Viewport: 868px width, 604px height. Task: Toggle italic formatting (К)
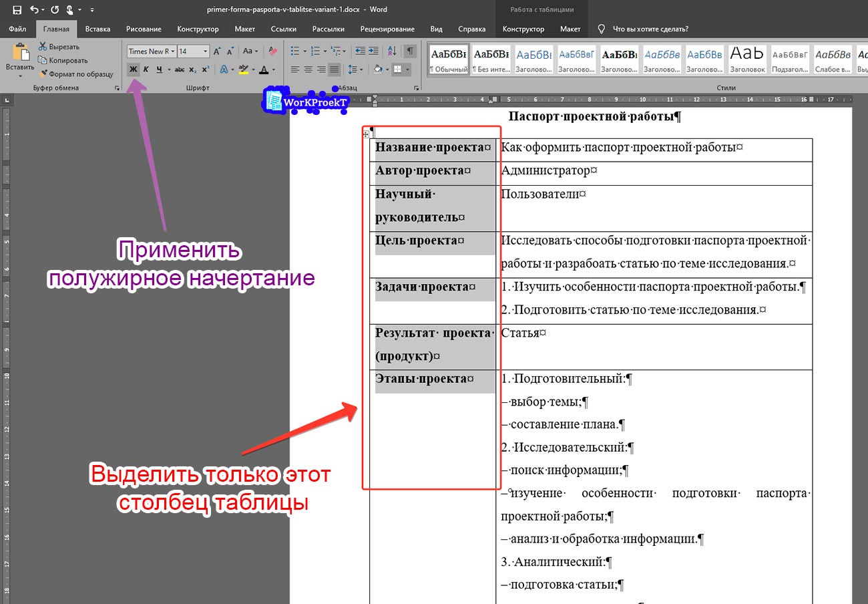pos(146,69)
